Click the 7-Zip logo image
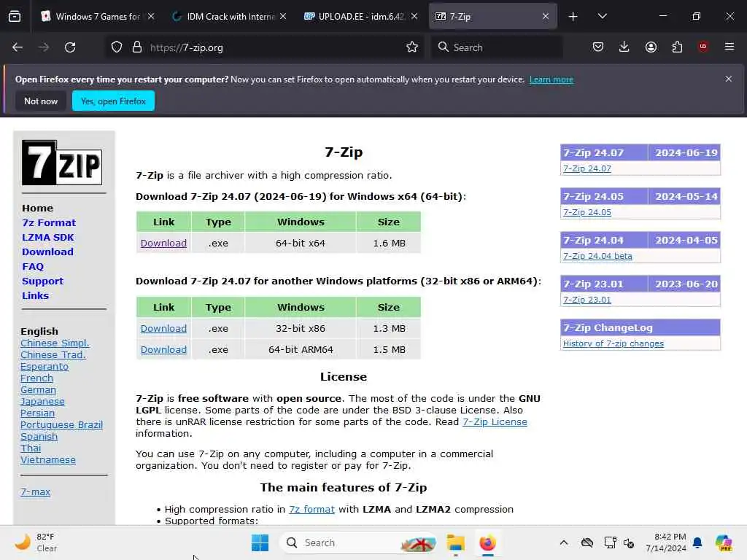Screen dimensions: 747x560 [62, 163]
